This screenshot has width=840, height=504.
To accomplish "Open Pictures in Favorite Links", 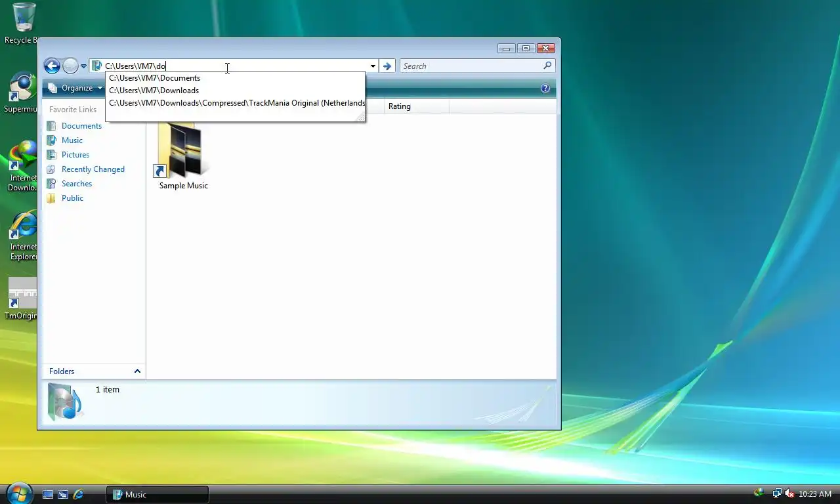I will 75,155.
